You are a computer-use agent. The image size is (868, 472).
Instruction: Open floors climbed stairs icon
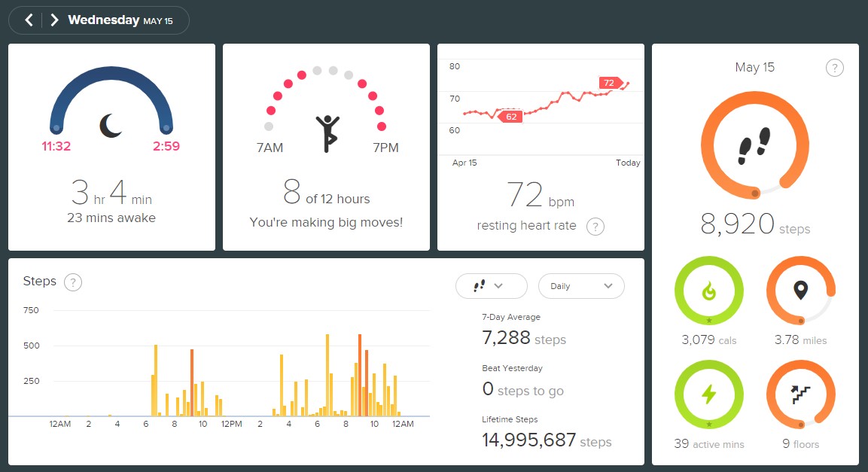tap(800, 394)
